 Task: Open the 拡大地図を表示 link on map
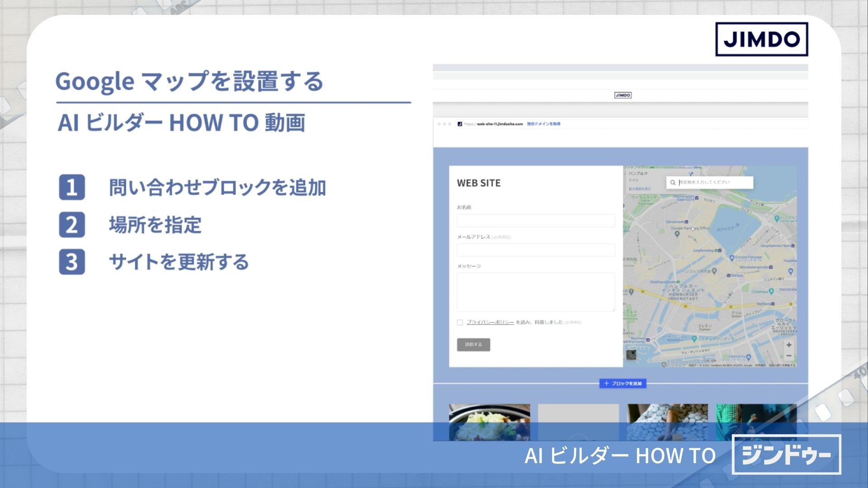tap(640, 189)
